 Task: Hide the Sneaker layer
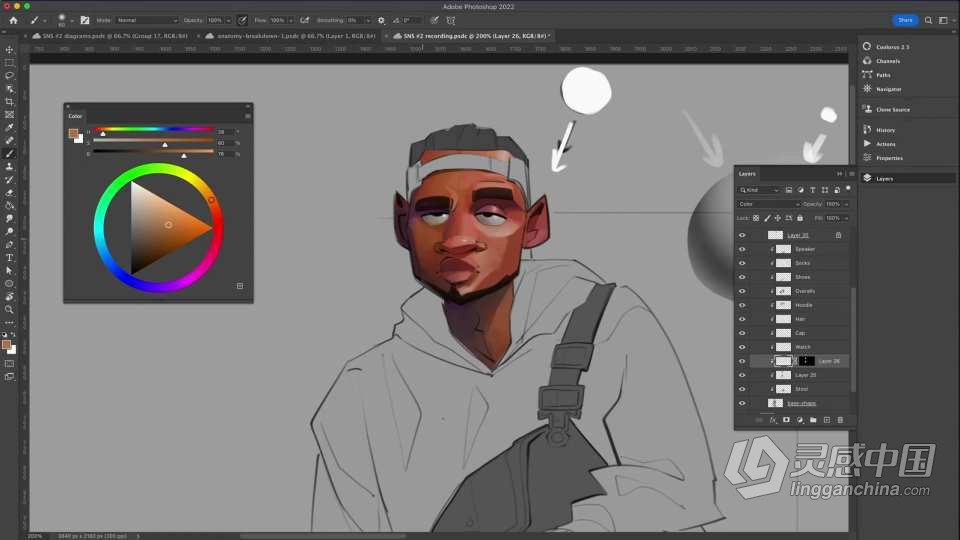pos(742,249)
